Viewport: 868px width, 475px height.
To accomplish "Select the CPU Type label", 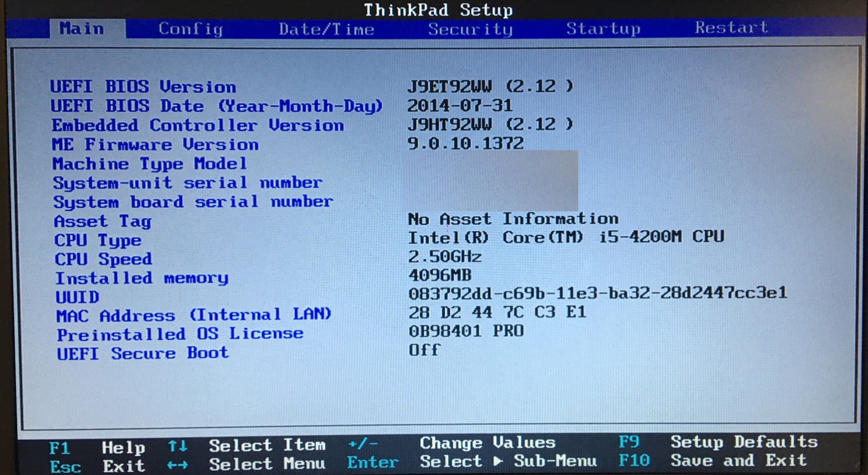I will click(98, 241).
